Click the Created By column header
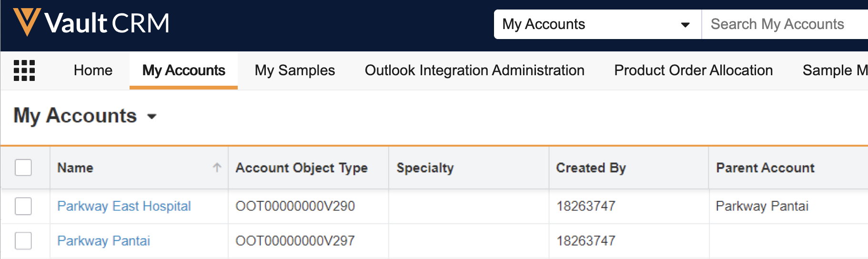868x259 pixels. pos(591,168)
